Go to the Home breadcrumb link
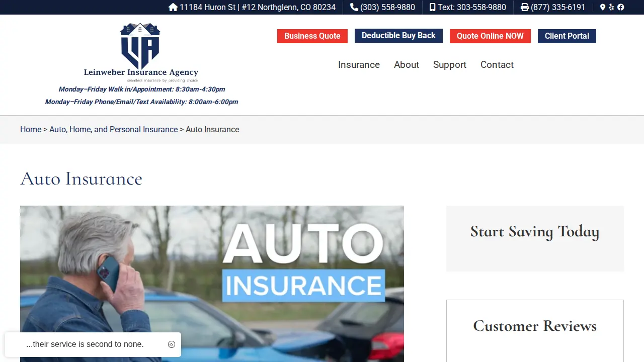 click(31, 130)
